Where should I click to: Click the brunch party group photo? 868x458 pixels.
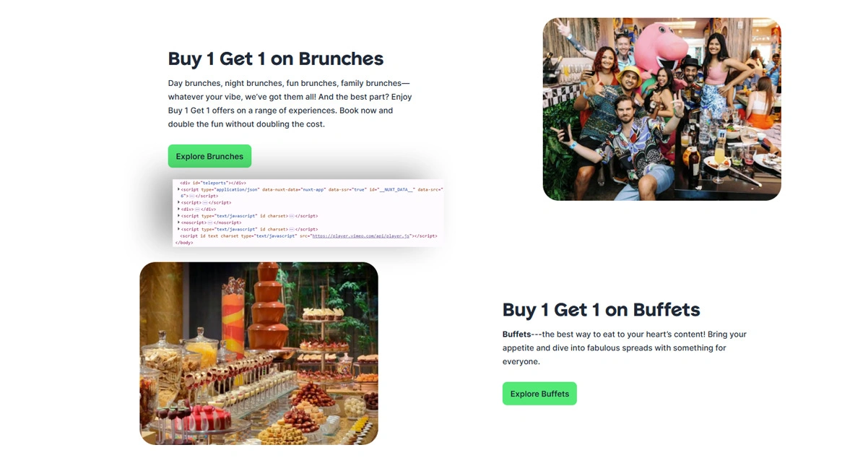click(661, 109)
